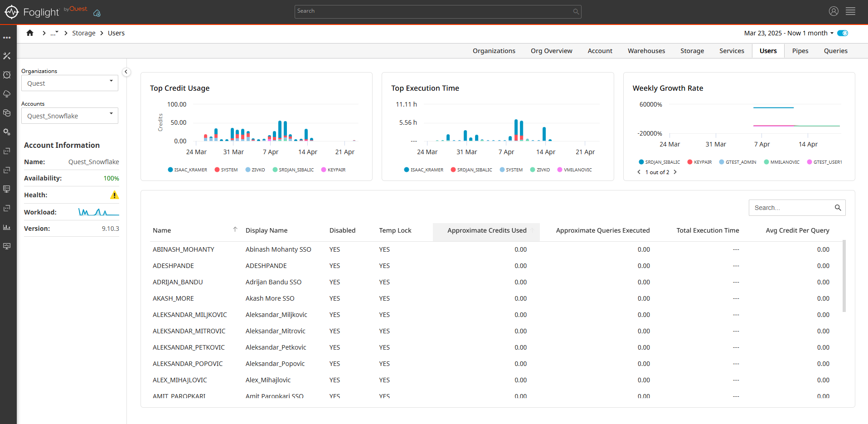
Task: Toggle MMILANOVIC series in Weekly Growth Rate legend
Action: coord(781,162)
